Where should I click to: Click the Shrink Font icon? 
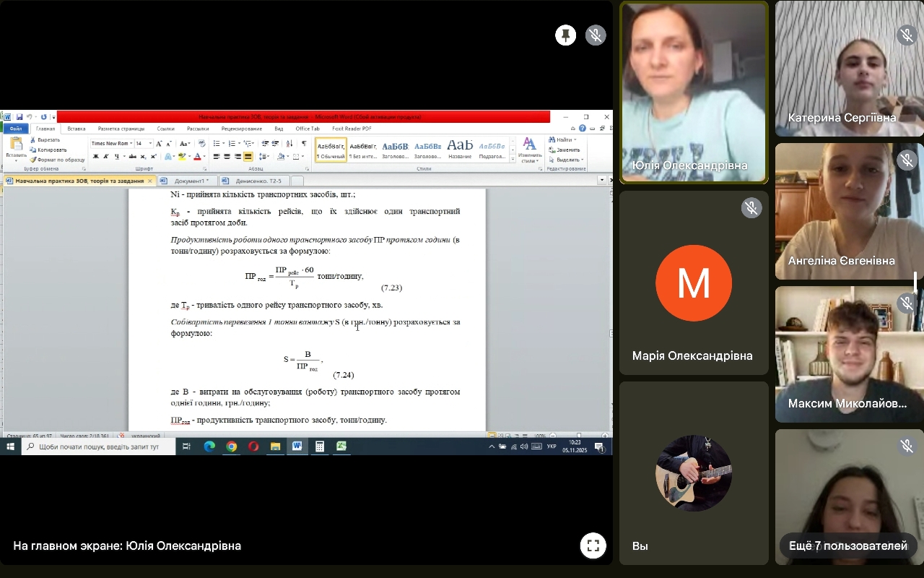pos(169,144)
